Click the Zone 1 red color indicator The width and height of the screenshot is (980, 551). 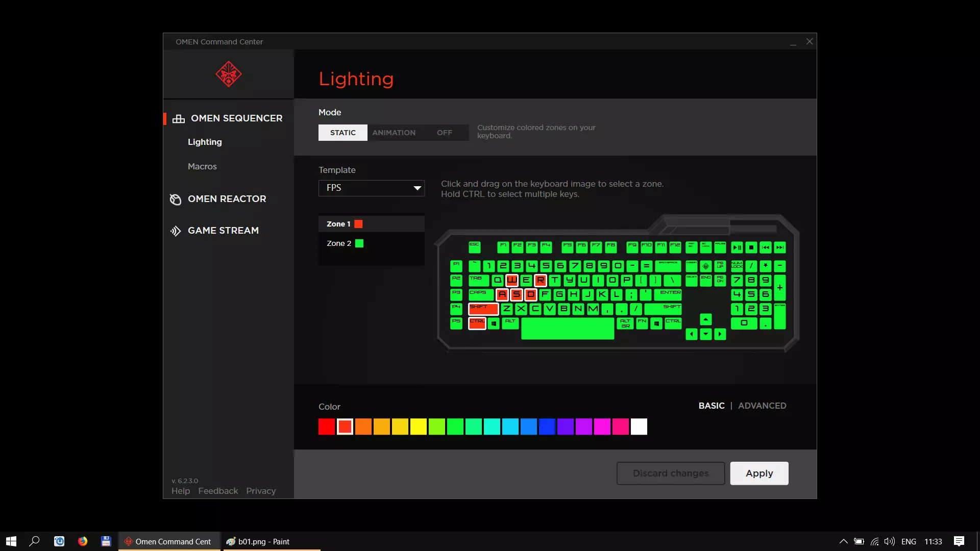tap(359, 224)
